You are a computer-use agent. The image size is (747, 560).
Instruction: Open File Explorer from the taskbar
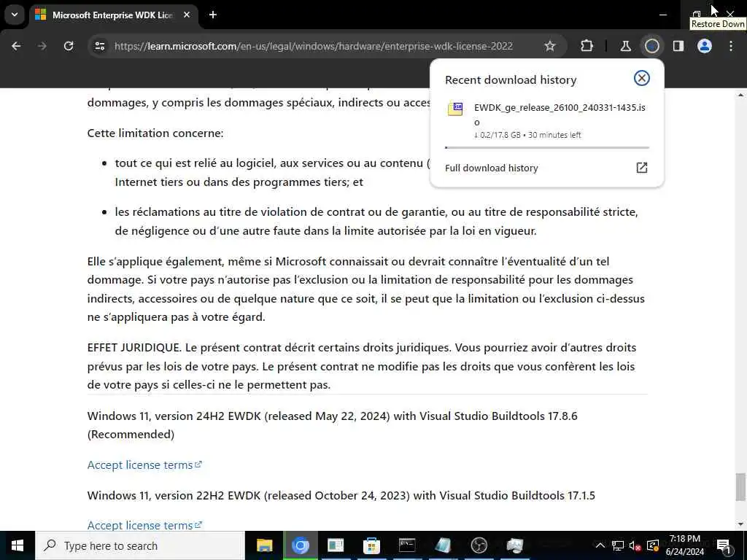click(x=264, y=545)
